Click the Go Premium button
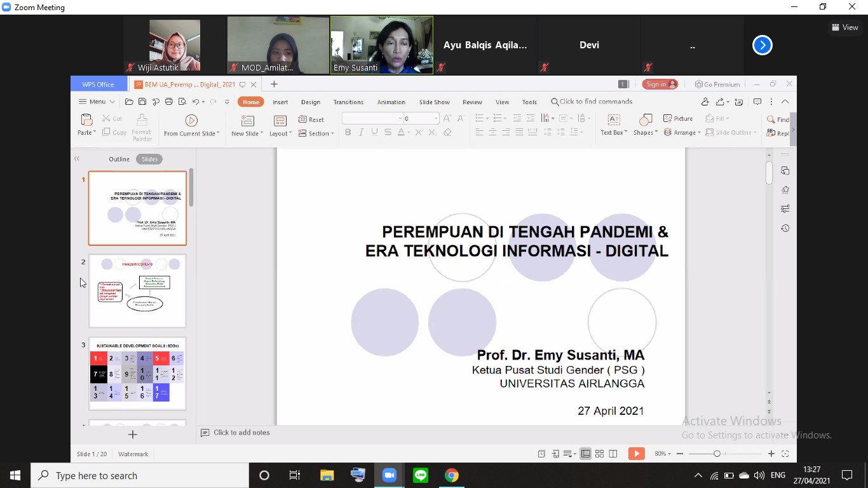 click(717, 85)
